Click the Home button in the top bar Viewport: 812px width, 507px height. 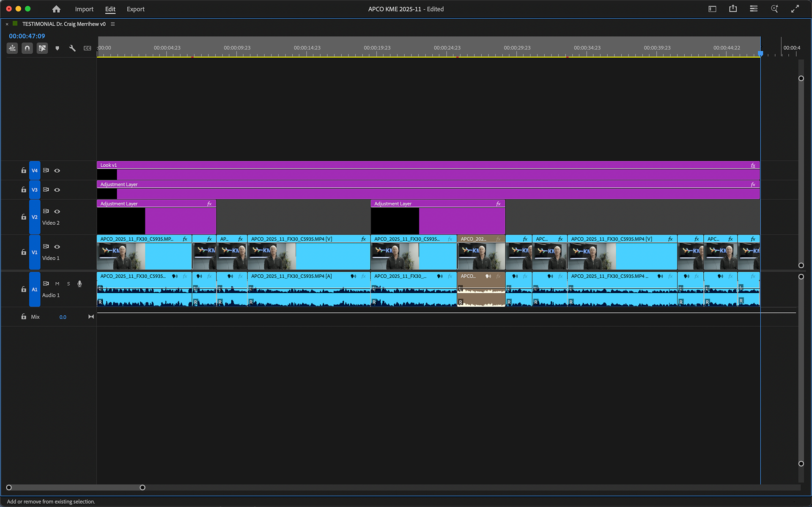point(56,9)
